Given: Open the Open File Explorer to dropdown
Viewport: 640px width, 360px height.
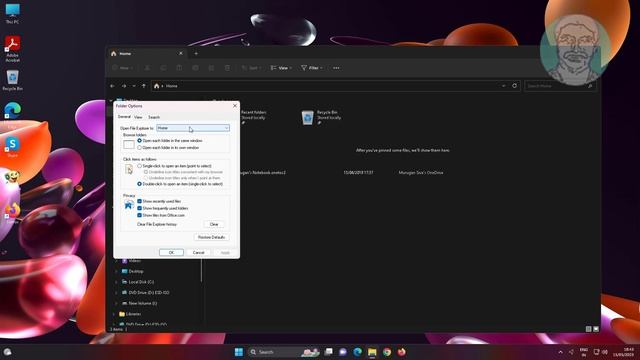Looking at the screenshot, I should (x=193, y=128).
